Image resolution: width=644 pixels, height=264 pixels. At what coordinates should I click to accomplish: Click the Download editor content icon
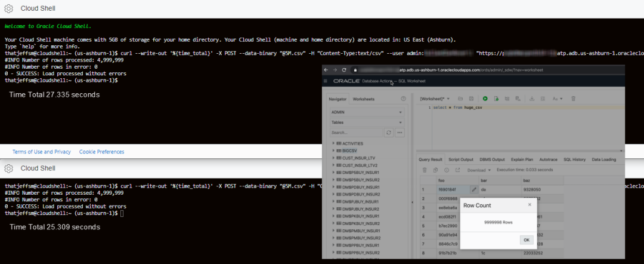(532, 99)
